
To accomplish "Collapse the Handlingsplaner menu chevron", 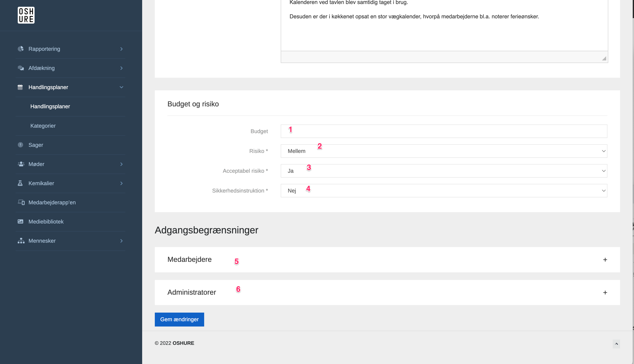I will [121, 87].
